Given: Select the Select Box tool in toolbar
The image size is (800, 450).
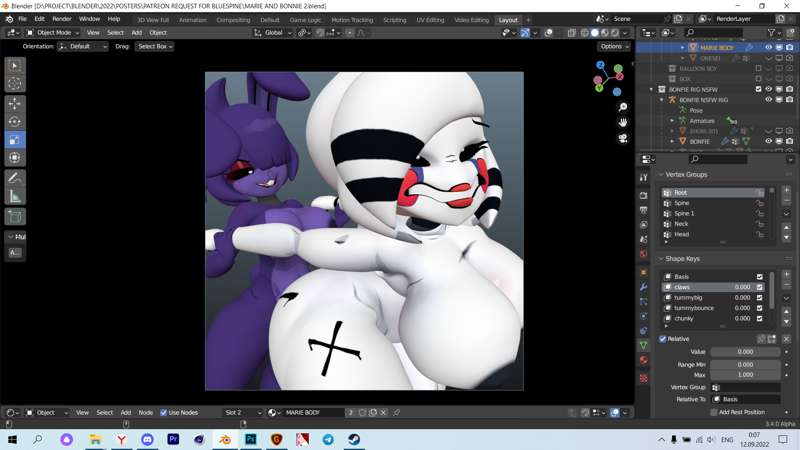Looking at the screenshot, I should [15, 66].
